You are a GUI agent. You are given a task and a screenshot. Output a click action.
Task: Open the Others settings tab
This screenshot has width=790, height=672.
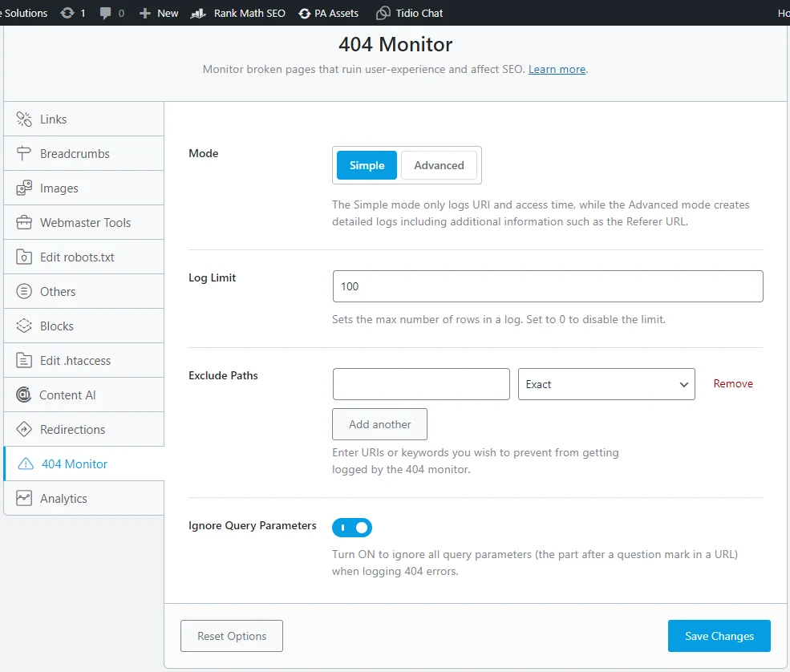pyautogui.click(x=83, y=291)
